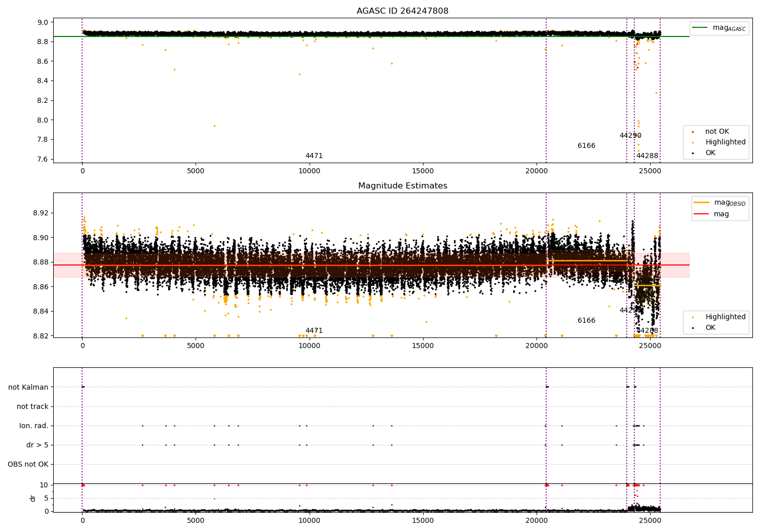760x532 pixels.
Task: Select the '7.8' y-axis tick label
Action: (x=44, y=140)
